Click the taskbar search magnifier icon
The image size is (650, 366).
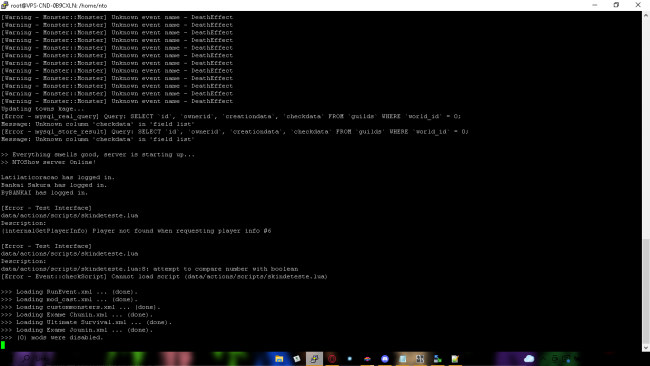pos(26,359)
